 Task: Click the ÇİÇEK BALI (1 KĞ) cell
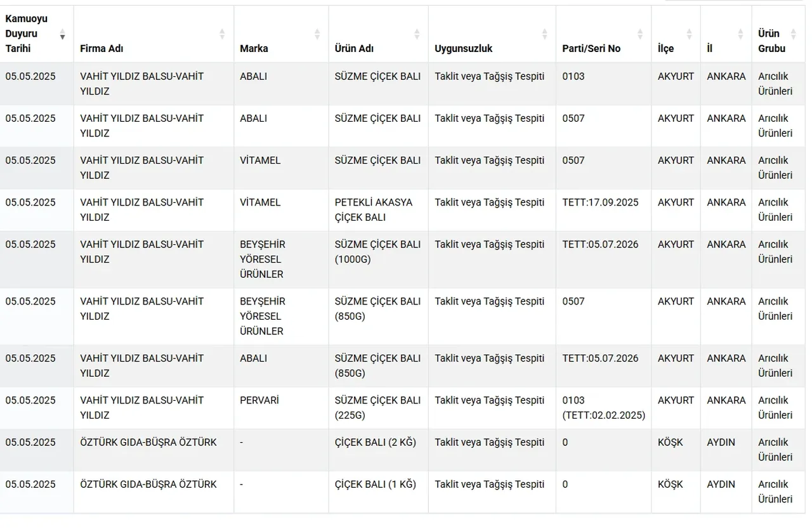point(376,484)
